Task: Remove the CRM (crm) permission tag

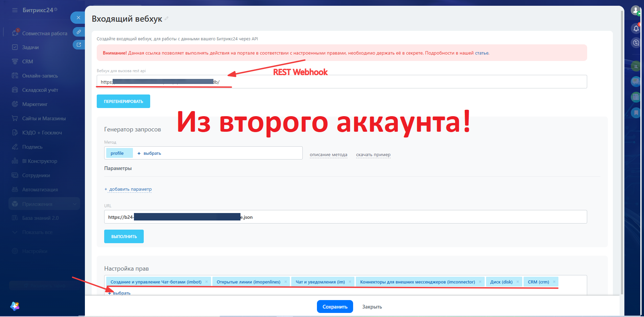Action: tap(554, 282)
